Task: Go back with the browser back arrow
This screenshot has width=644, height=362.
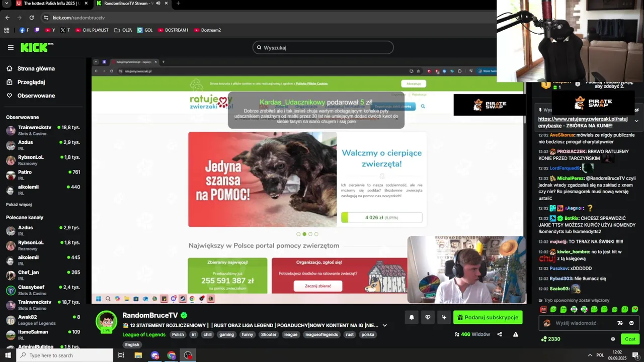Action: click(8, 18)
